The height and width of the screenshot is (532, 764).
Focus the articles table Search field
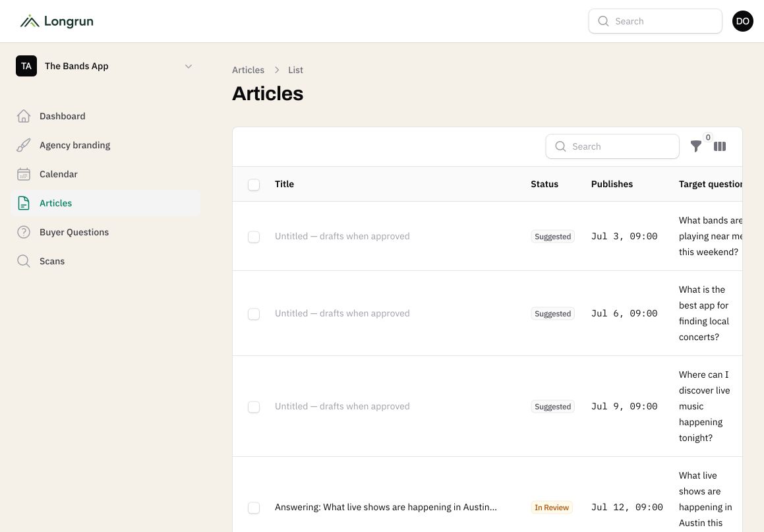[x=612, y=146]
